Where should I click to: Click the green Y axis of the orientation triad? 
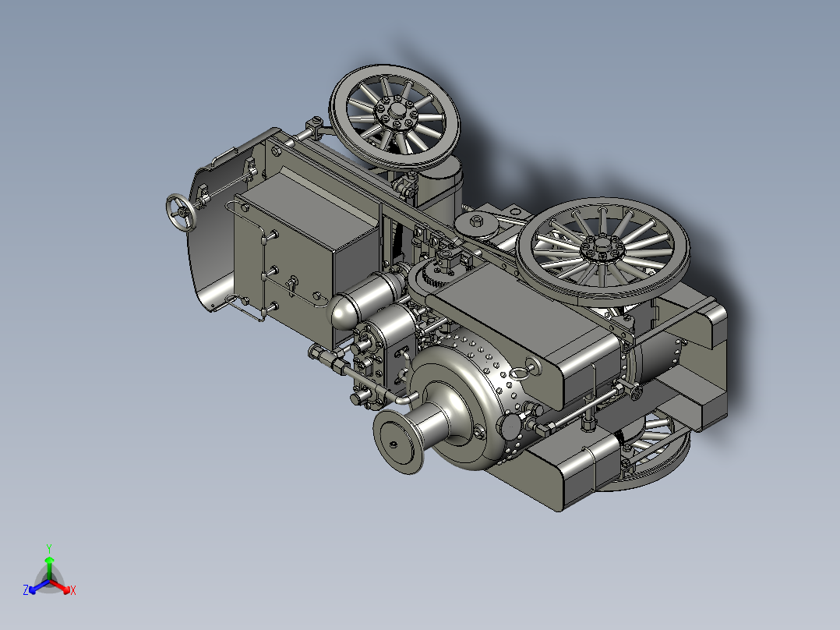point(49,564)
